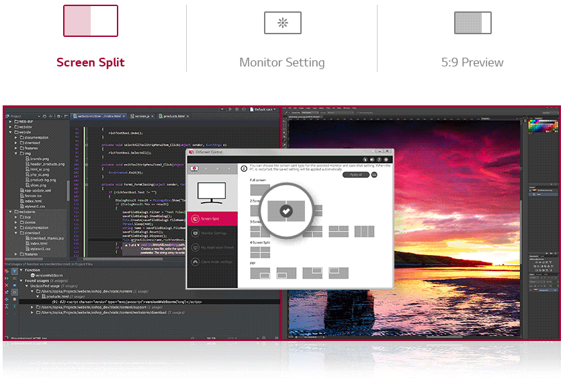
Task: Select versionWebStorm in Find Usages results
Action: pyautogui.click(x=46, y=275)
